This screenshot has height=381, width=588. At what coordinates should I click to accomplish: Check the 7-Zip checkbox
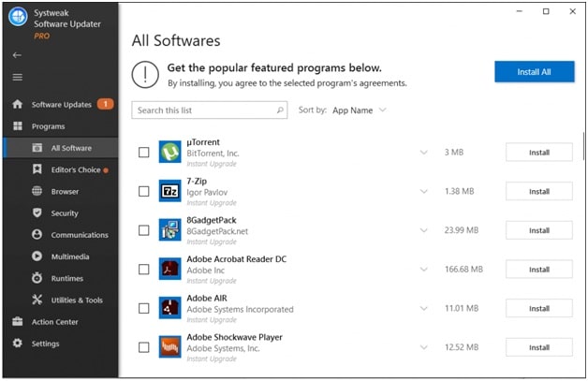[x=144, y=192]
